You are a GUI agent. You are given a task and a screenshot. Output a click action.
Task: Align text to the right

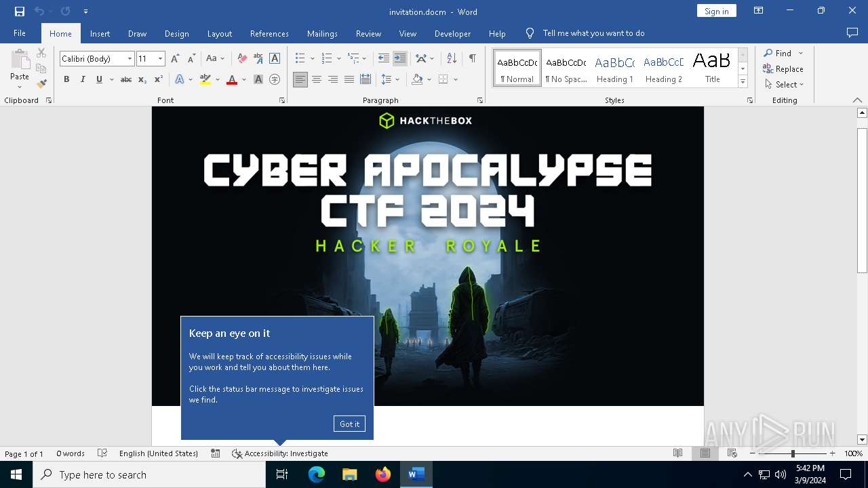(333, 80)
